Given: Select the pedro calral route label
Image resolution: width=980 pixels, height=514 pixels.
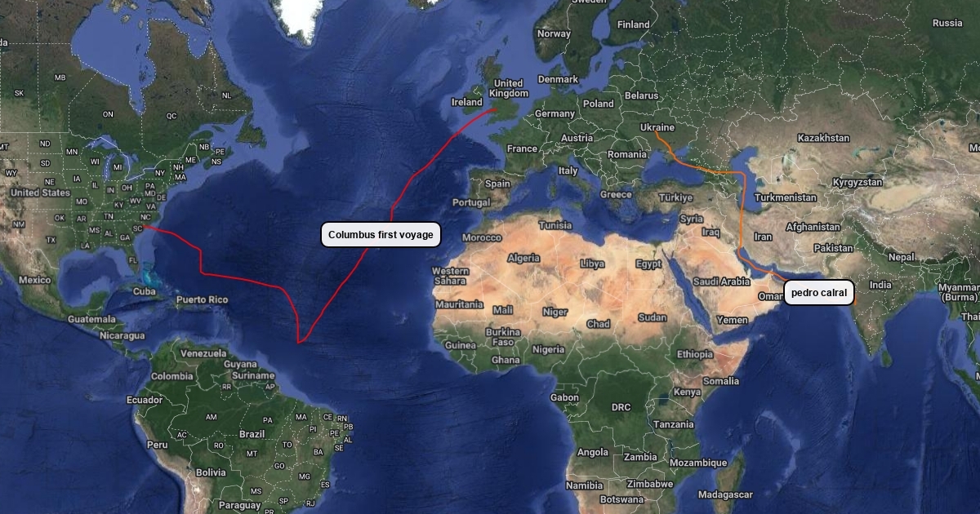Looking at the screenshot, I should pyautogui.click(x=819, y=293).
